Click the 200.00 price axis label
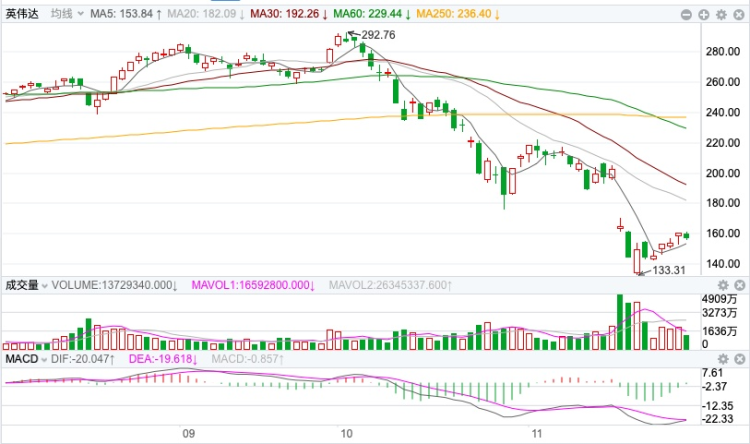750x444 pixels. 723,173
